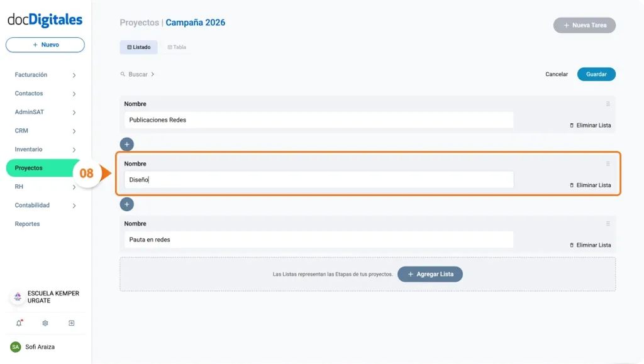Screen dimensions: 644x364
Task: Open the settings gear icon
Action: click(x=45, y=323)
